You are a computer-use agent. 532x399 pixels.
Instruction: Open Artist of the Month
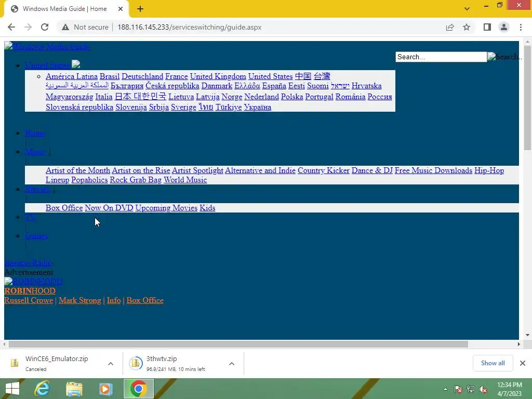78,170
